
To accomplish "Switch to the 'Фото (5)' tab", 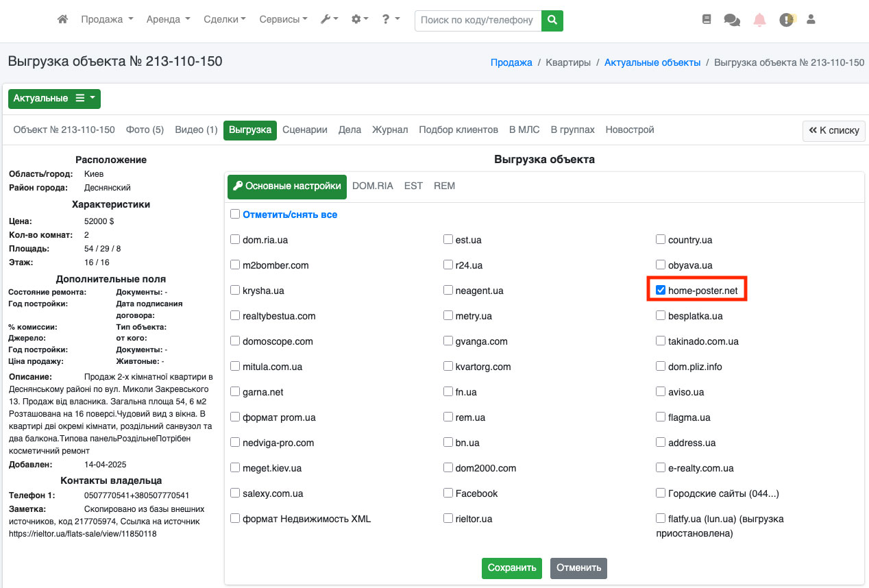I will (x=145, y=130).
